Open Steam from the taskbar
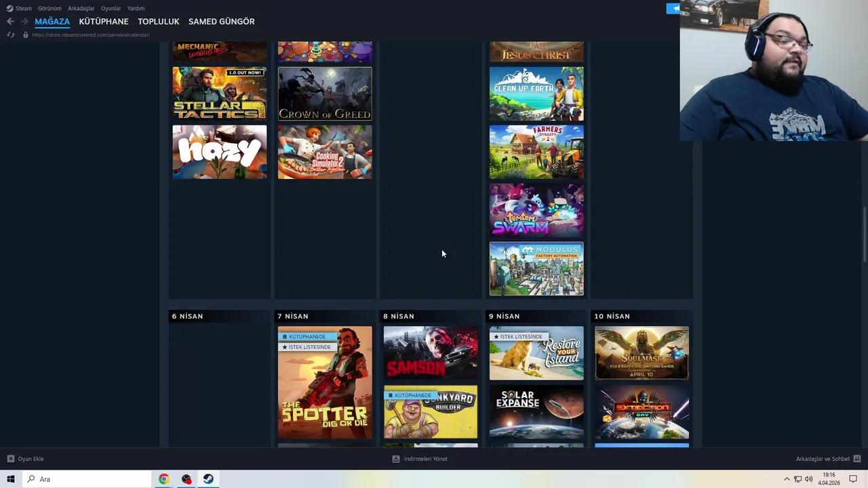 point(208,479)
